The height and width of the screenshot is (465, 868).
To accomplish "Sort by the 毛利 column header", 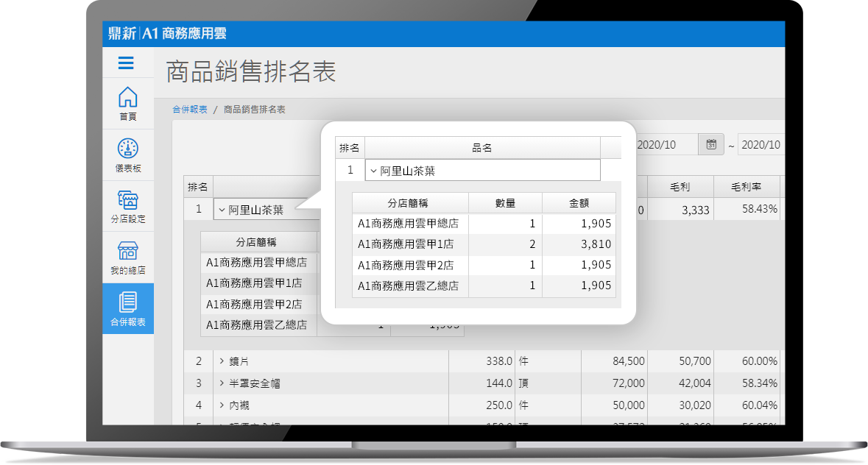I will [x=680, y=187].
